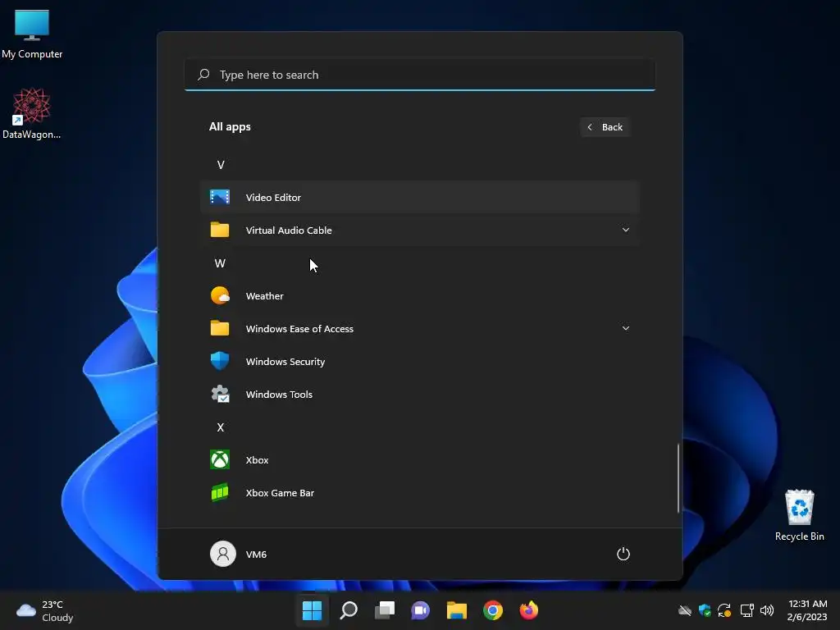The image size is (840, 630).
Task: Open the Weather app icon
Action: (220, 295)
